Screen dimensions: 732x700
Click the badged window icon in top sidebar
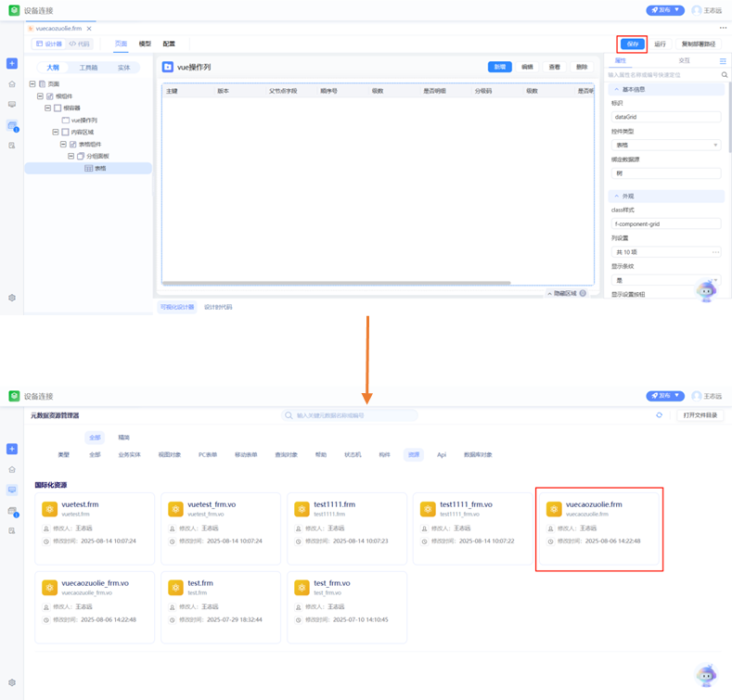pos(13,125)
